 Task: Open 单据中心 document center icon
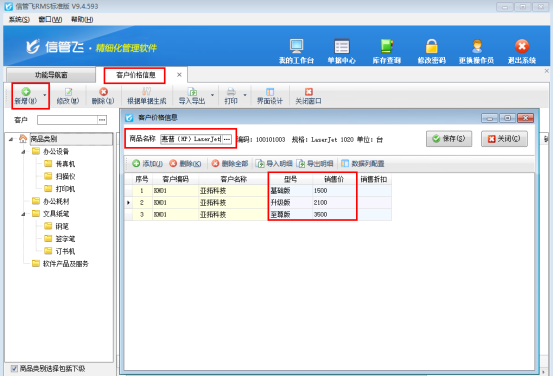(342, 46)
